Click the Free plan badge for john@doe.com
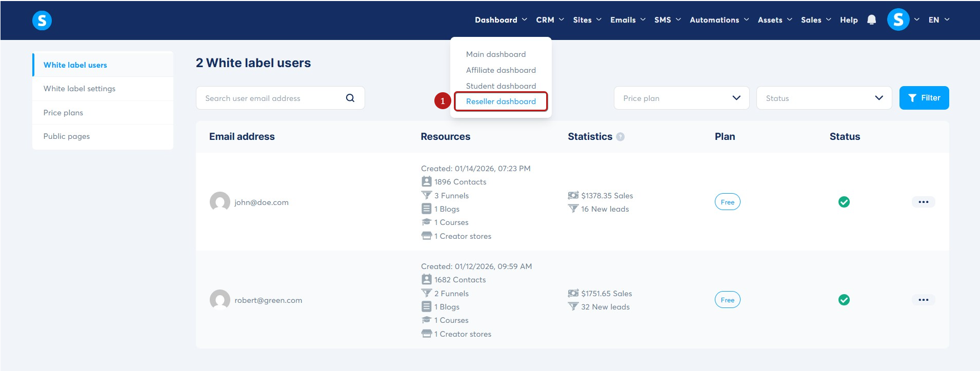This screenshot has width=980, height=371. click(728, 202)
